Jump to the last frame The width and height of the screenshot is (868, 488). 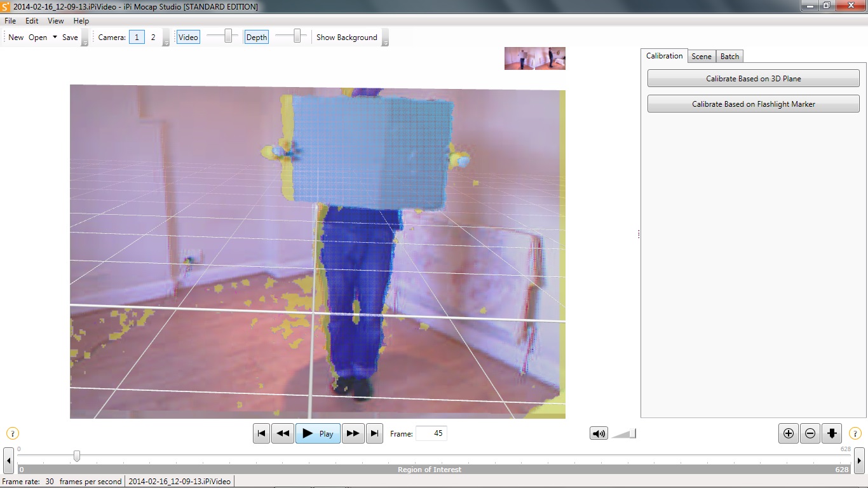pos(375,433)
